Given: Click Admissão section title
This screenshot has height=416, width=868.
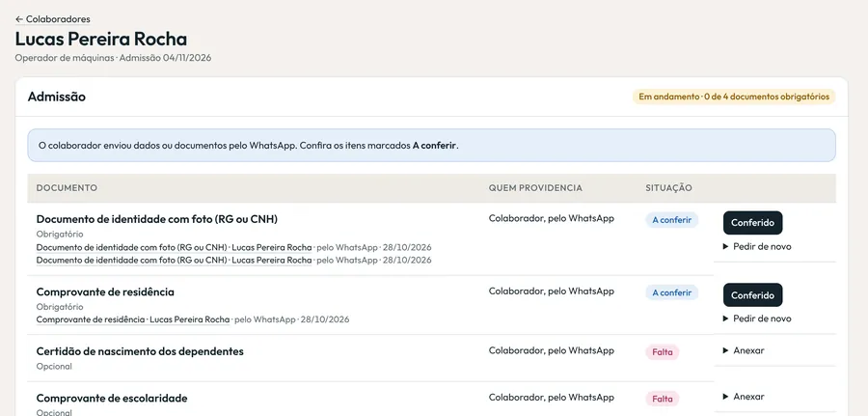Looking at the screenshot, I should tap(57, 97).
